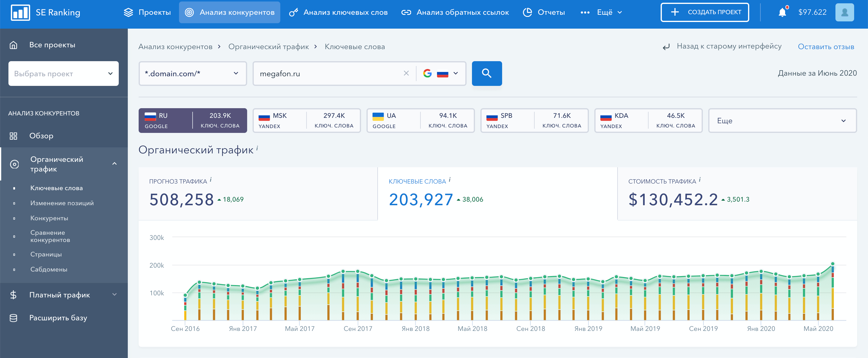Open the Проекты menu
868x358 pixels.
147,12
